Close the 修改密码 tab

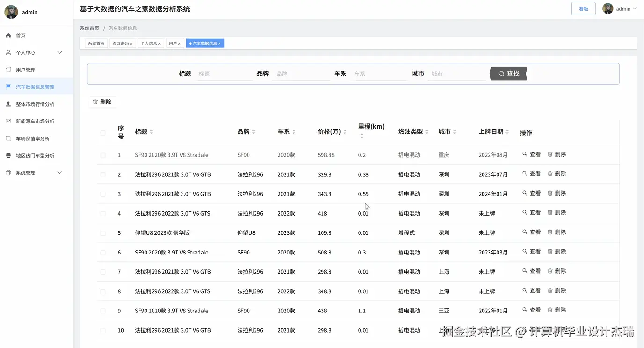click(131, 44)
